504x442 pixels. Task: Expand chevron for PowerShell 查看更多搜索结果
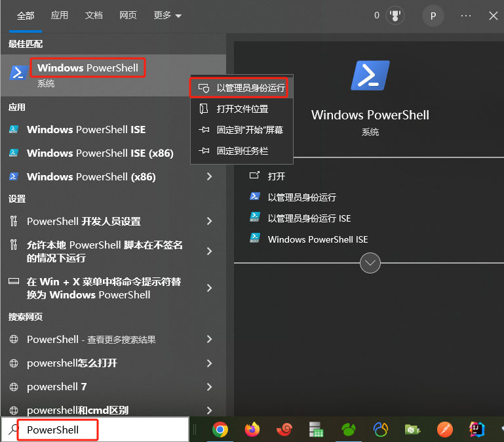click(209, 339)
